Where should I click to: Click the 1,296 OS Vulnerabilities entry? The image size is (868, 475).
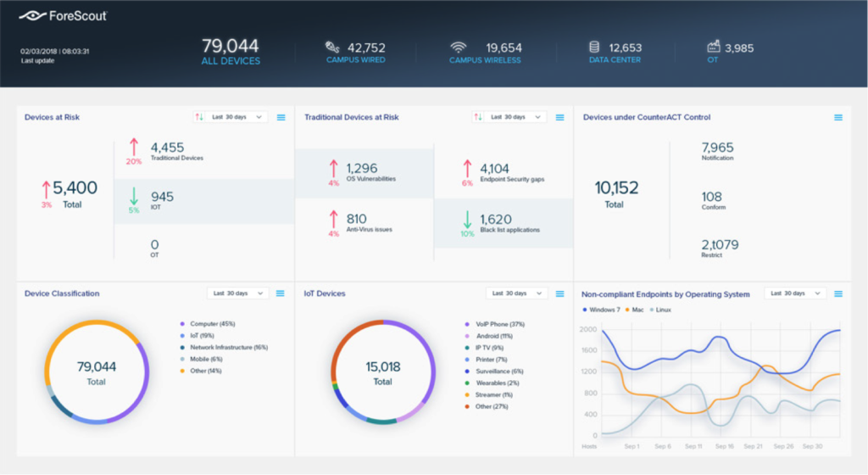[370, 172]
